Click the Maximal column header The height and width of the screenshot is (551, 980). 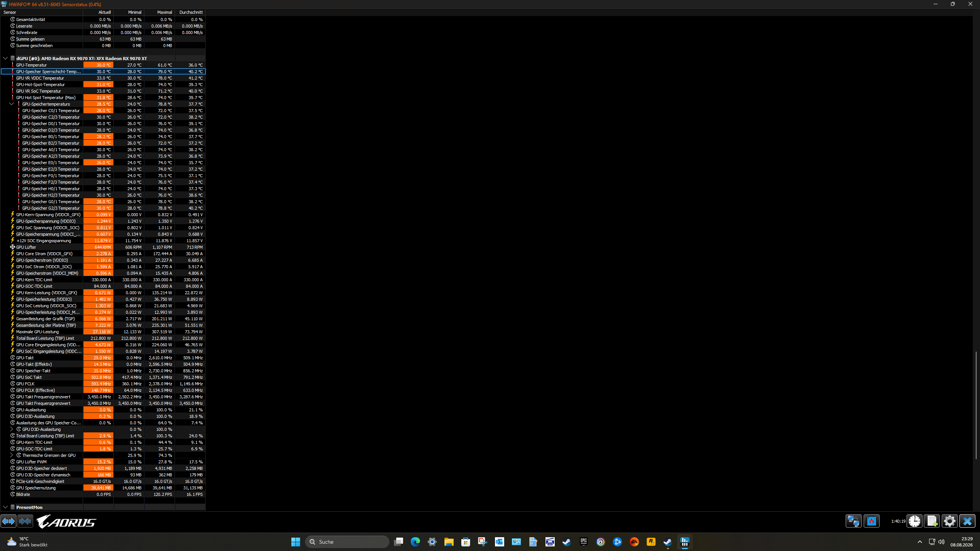pos(160,12)
